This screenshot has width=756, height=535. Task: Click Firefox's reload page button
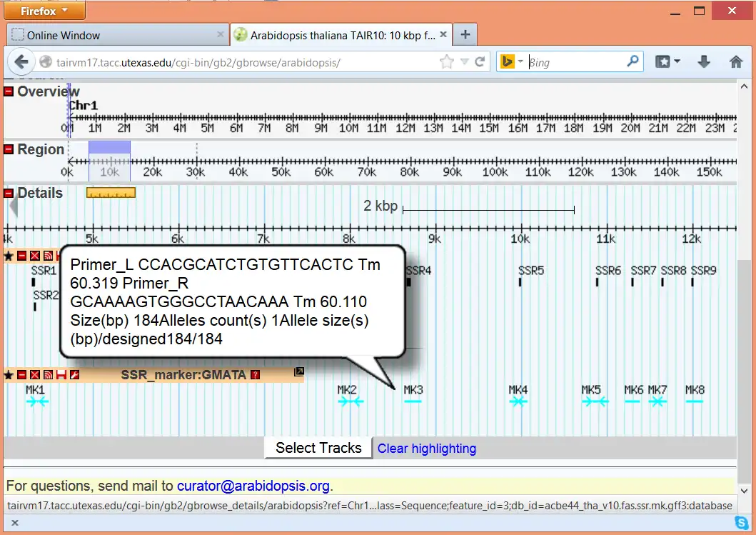[480, 62]
